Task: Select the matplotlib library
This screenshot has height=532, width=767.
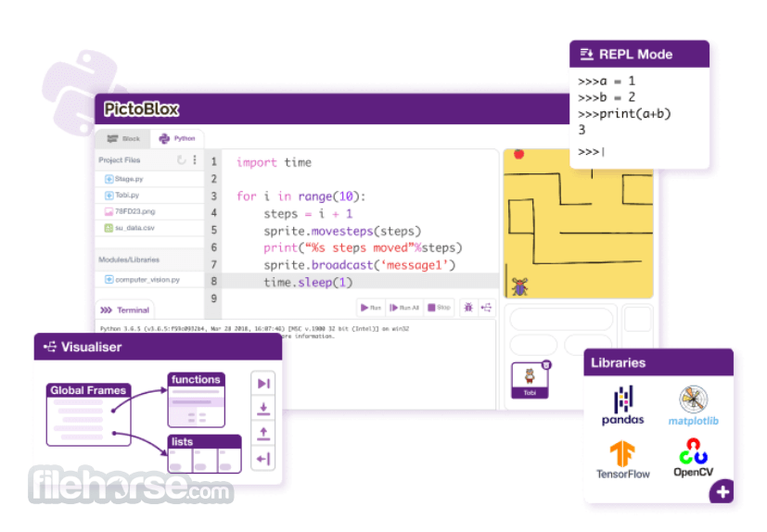Action: 693,405
